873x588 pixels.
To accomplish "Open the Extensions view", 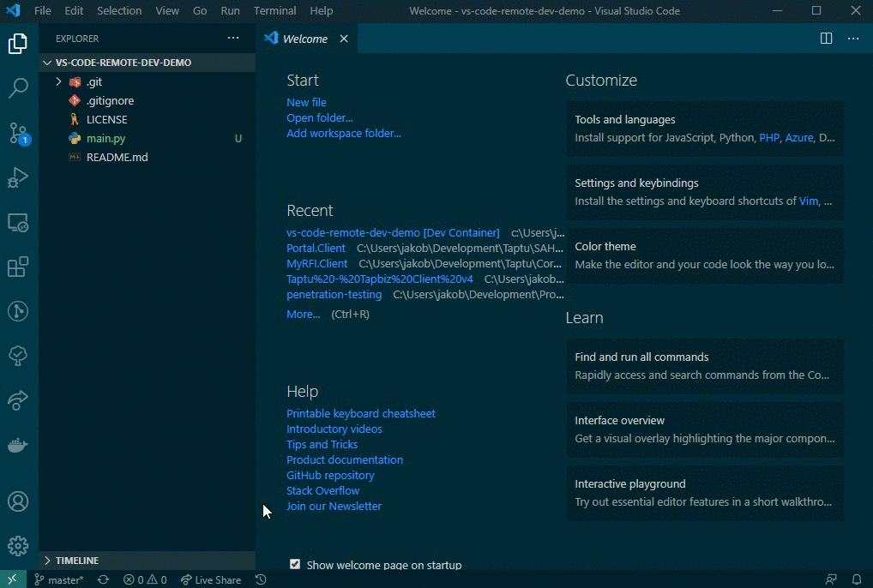I will [18, 267].
